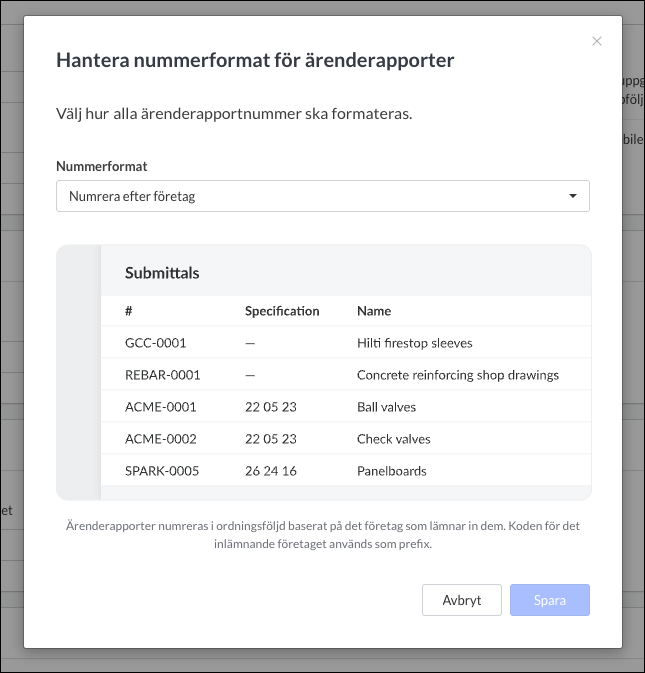Screen dimensions: 645x673
Task: Click the SPARK-0005 entry
Action: pyautogui.click(x=162, y=471)
